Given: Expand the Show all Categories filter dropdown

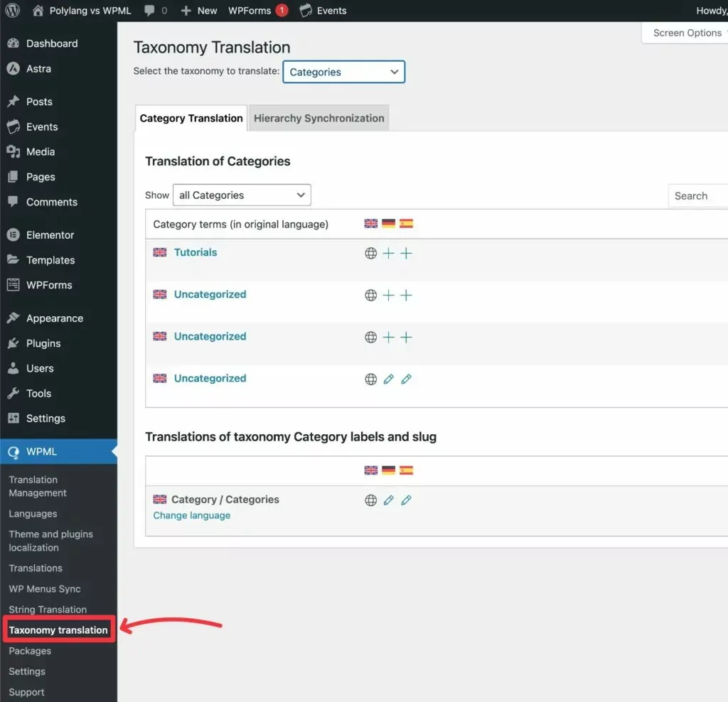Looking at the screenshot, I should (242, 195).
